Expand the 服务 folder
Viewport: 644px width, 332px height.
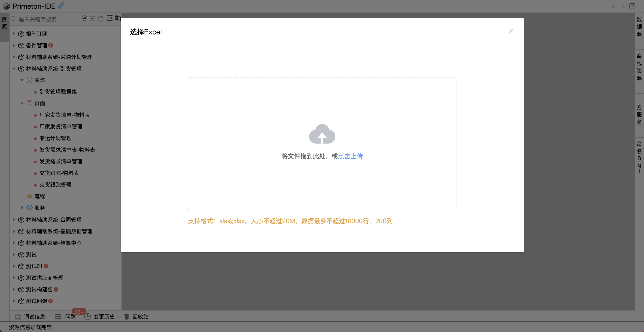(x=22, y=208)
